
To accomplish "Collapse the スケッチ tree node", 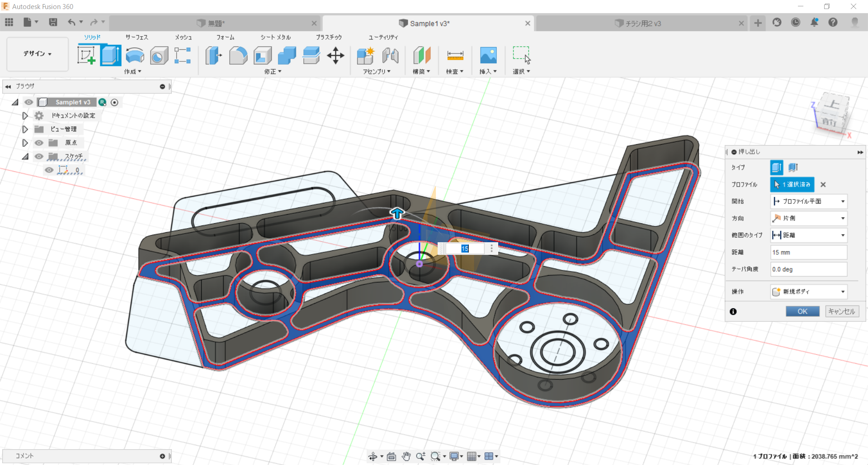I will coord(25,156).
